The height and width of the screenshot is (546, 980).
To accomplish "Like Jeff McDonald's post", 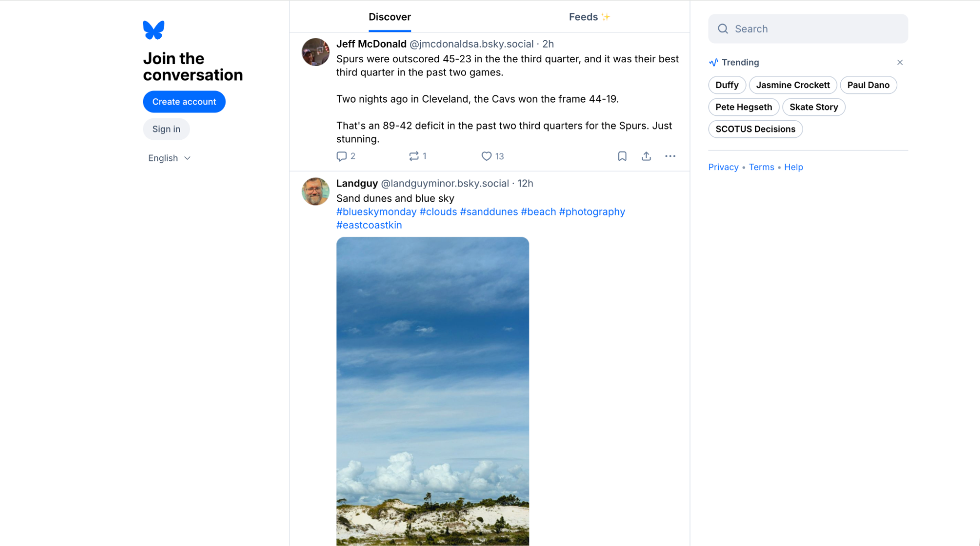I will tap(486, 156).
